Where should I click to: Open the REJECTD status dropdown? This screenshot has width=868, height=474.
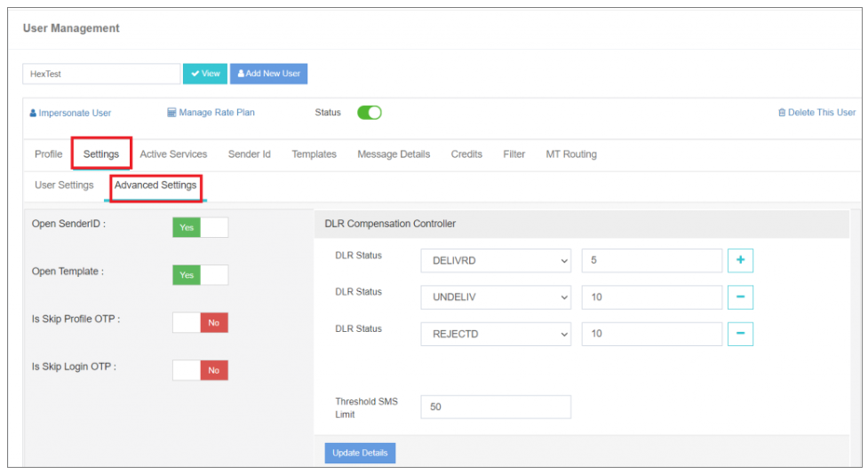click(496, 334)
